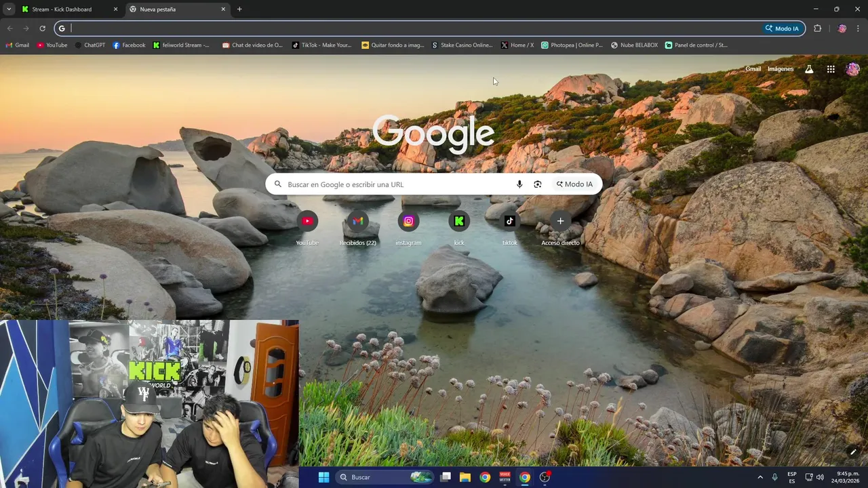Open the YouTube bookmark in bookmarks bar
This screenshot has width=868, height=488.
(52, 45)
